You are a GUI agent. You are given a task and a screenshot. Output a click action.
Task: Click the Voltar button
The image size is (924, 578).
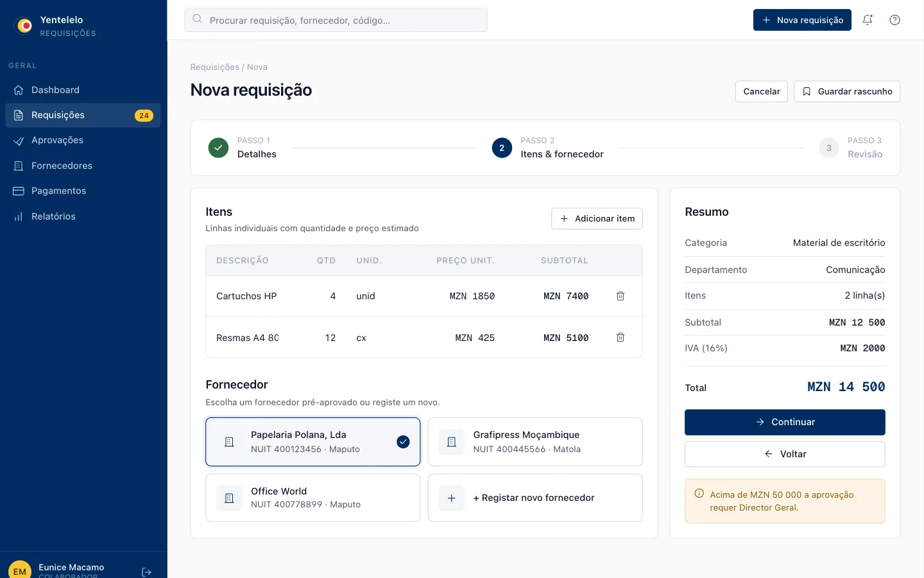(x=785, y=454)
